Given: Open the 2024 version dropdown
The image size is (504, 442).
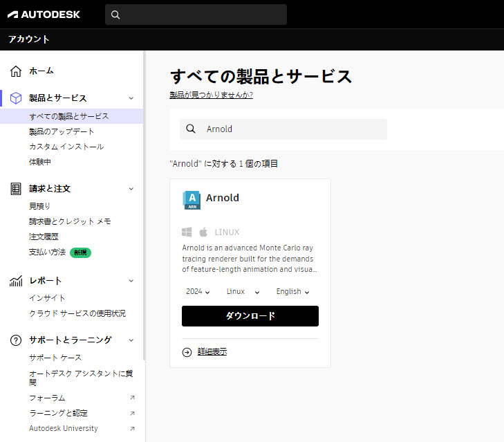Looking at the screenshot, I should click(198, 291).
